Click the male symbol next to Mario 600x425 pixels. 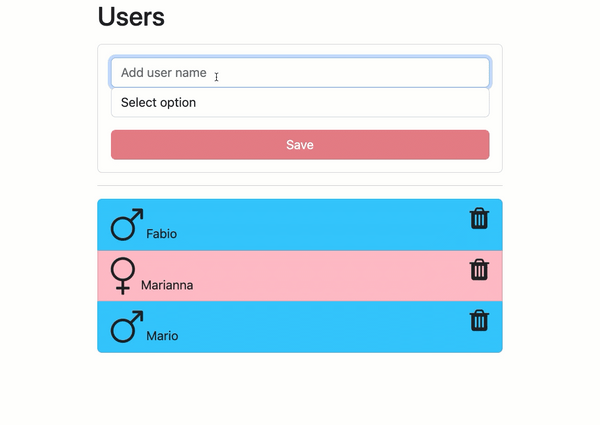[x=127, y=327]
